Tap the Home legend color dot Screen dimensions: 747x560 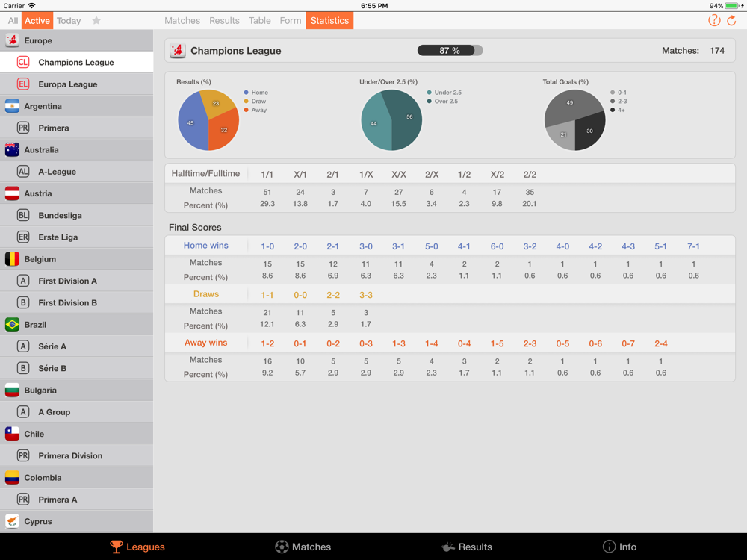[246, 93]
